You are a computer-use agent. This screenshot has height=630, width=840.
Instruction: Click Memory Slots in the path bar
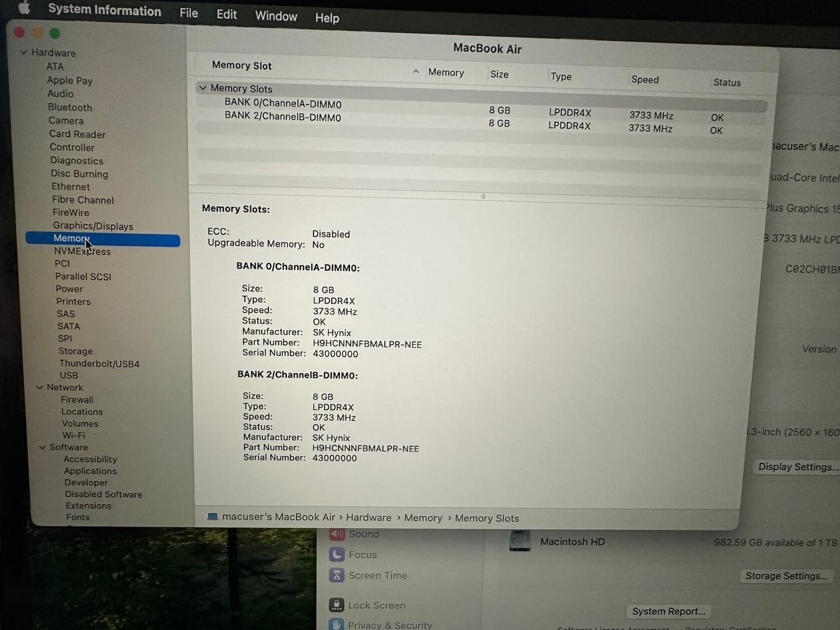487,518
